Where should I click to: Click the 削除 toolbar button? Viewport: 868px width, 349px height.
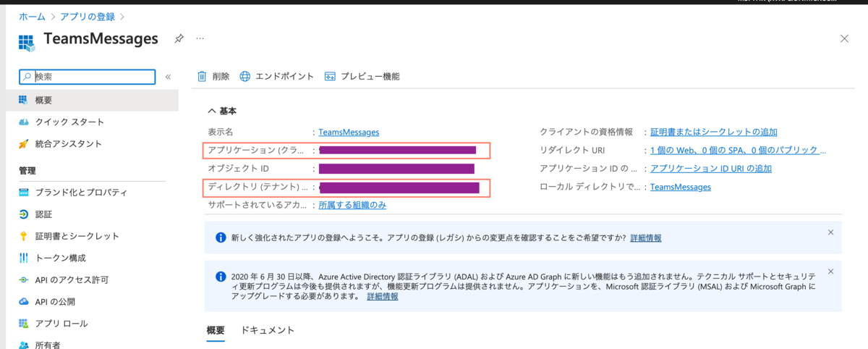213,76
